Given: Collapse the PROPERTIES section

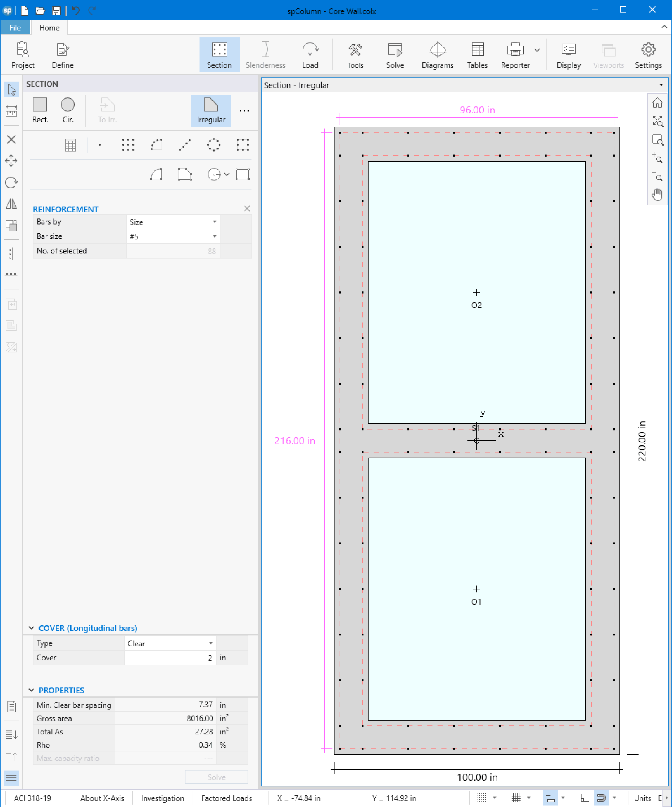Looking at the screenshot, I should pos(31,690).
